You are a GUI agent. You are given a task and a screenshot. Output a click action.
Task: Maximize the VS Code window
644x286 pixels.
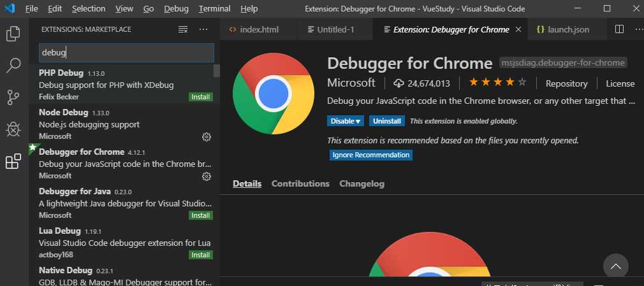[x=607, y=8]
